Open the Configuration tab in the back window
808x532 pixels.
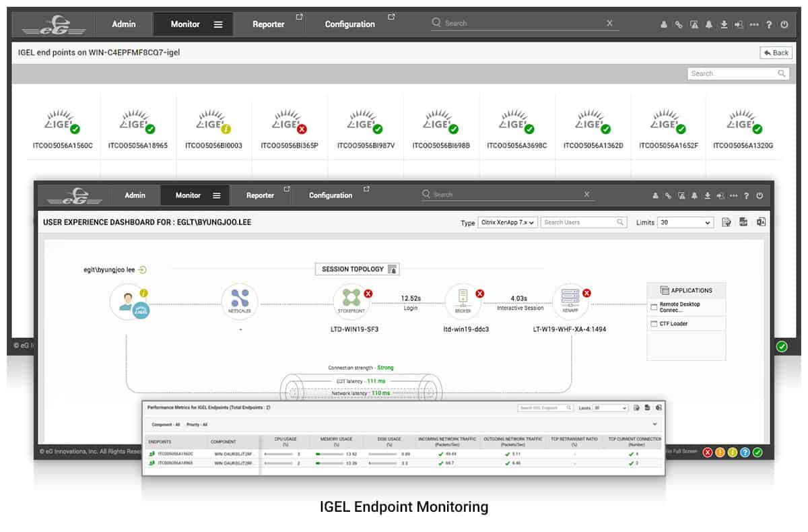pos(350,24)
